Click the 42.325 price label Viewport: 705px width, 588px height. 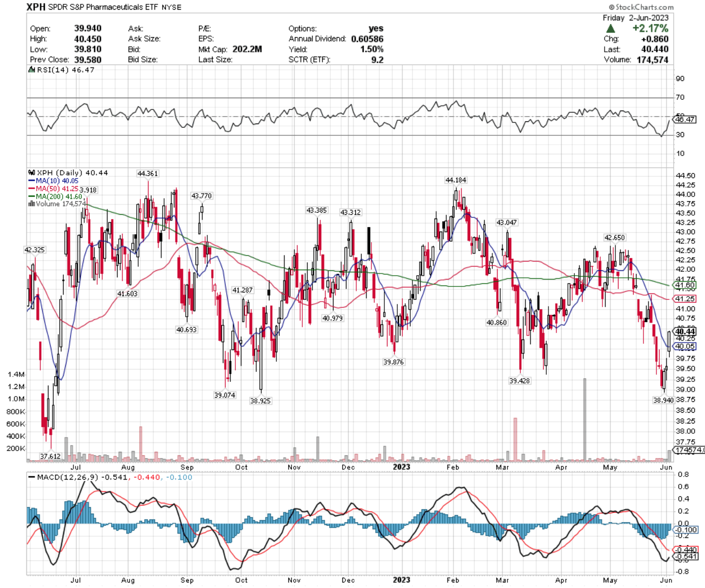tap(35, 250)
